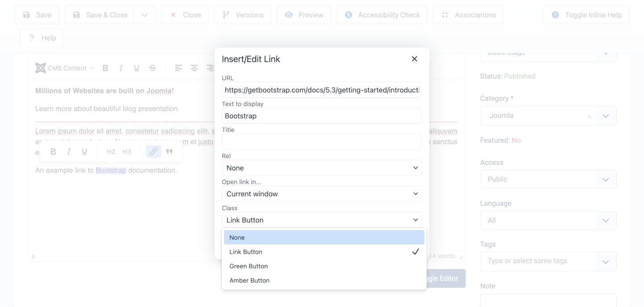
Task: Click into the empty Title field
Action: click(322, 142)
